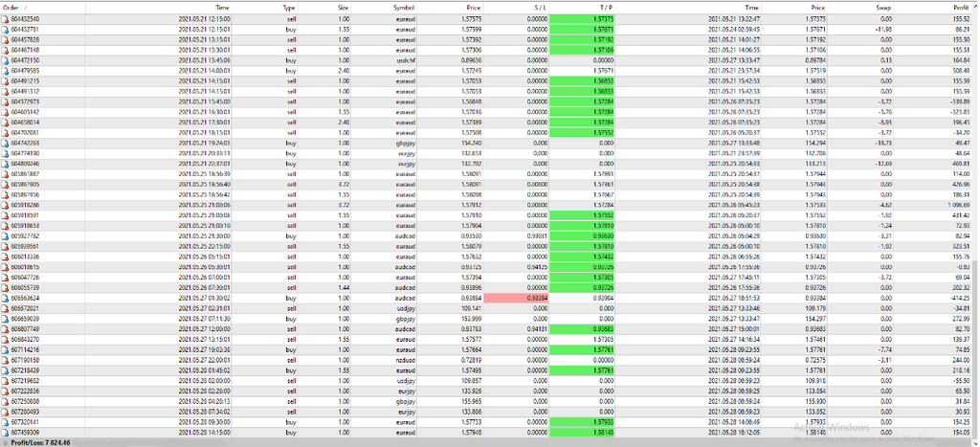Click the icon next to order 604605142
The image size is (980, 447).
(5, 112)
